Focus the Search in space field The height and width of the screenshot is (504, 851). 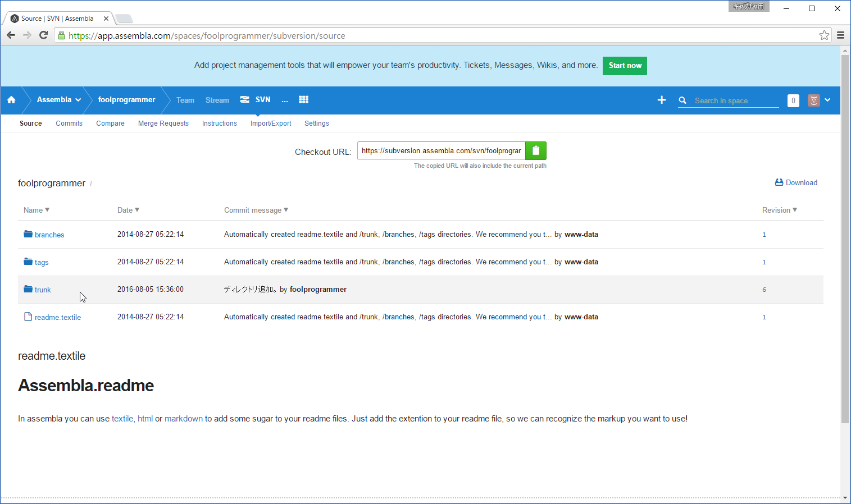[x=736, y=100]
